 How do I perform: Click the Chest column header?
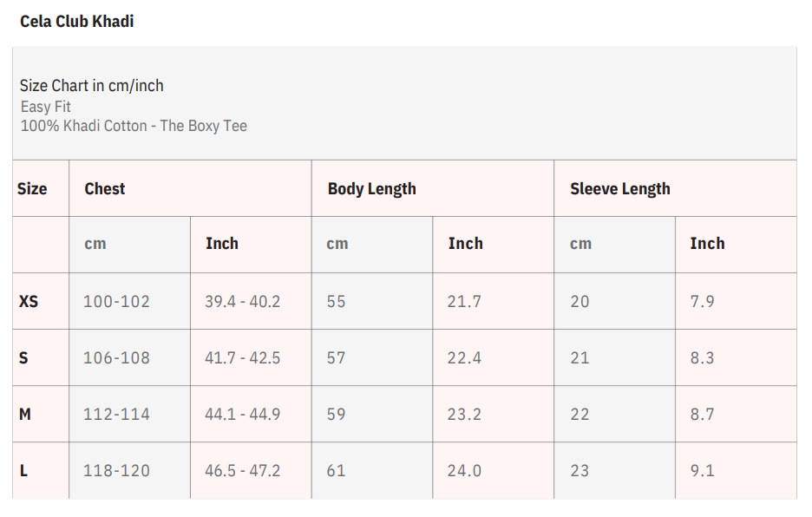105,188
